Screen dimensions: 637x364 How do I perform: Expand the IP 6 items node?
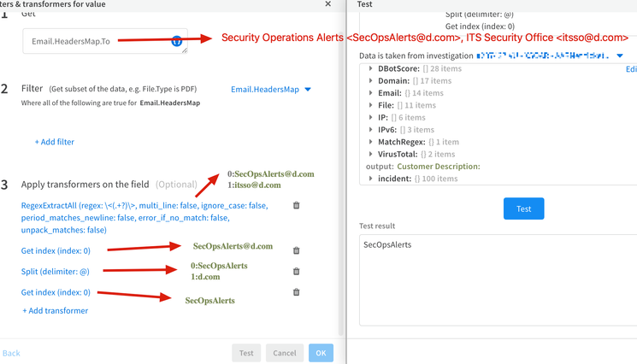point(370,117)
